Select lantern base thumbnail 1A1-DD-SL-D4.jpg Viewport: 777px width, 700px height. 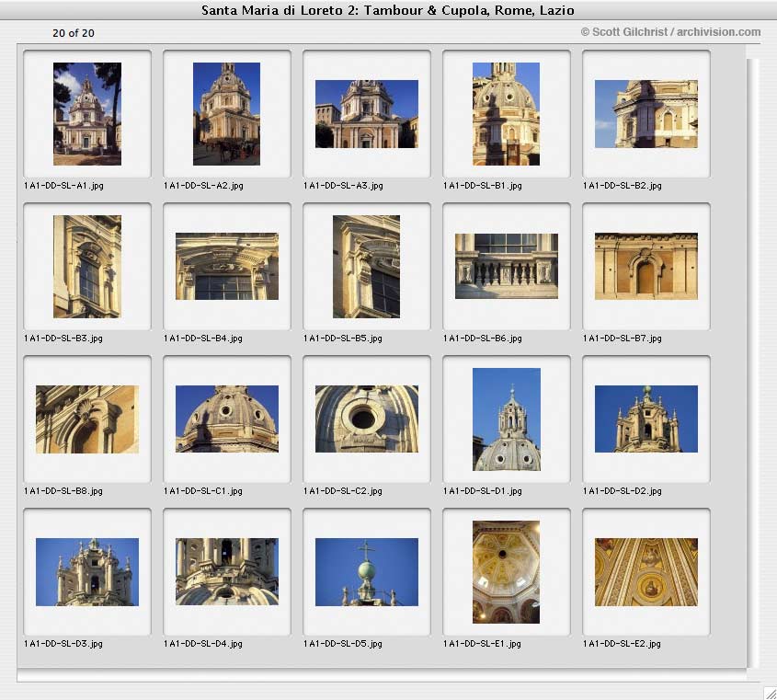tap(227, 571)
